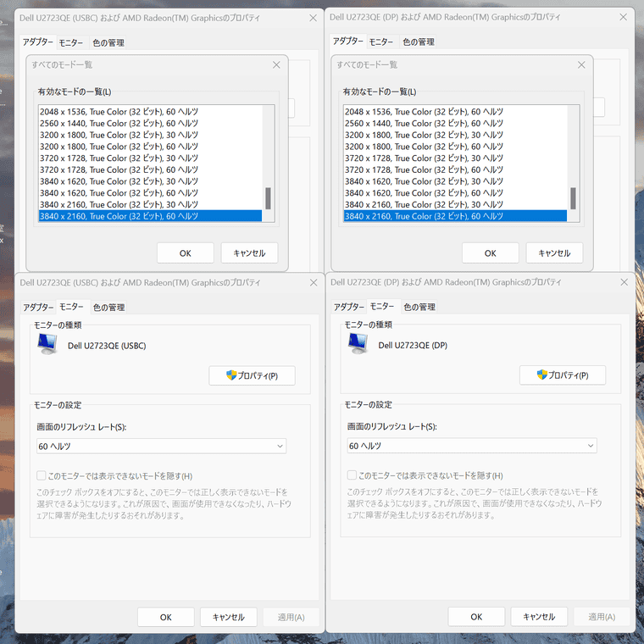Select 3840 x 1620 60 ヘルツ in USBC list
The height and width of the screenshot is (644, 644).
(x=150, y=193)
